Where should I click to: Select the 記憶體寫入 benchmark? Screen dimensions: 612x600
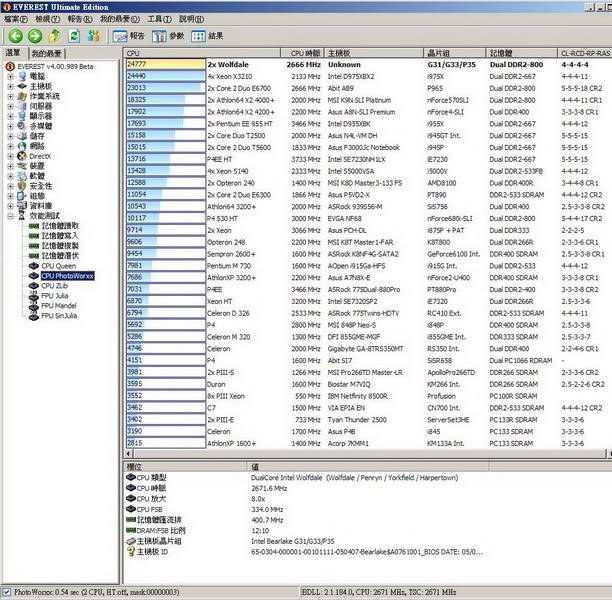(60, 236)
